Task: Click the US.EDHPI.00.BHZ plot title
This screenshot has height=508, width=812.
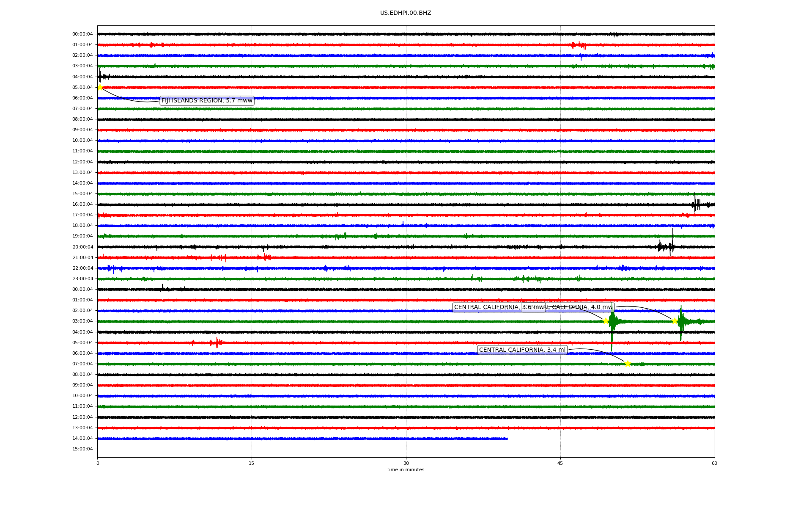Action: pos(406,13)
